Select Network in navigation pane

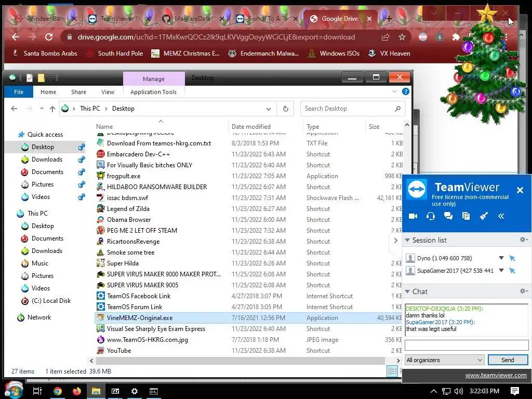point(39,317)
